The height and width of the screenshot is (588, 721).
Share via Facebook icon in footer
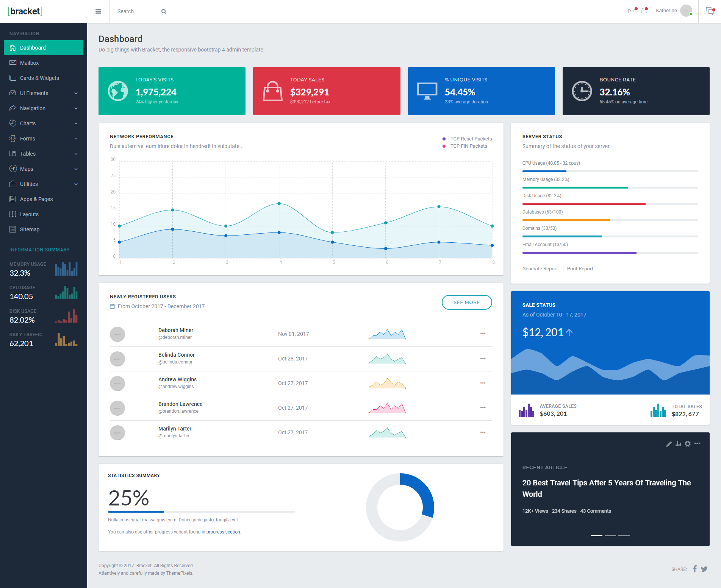695,569
